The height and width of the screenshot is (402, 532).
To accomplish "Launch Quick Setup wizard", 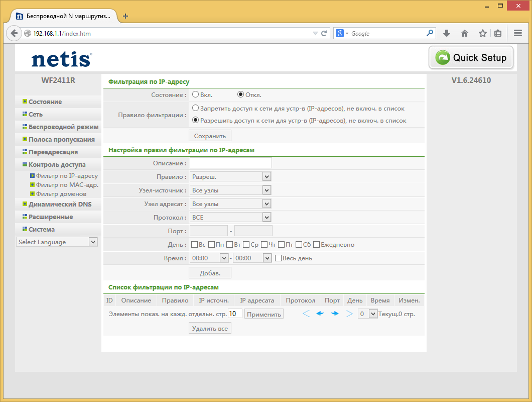I will point(471,58).
